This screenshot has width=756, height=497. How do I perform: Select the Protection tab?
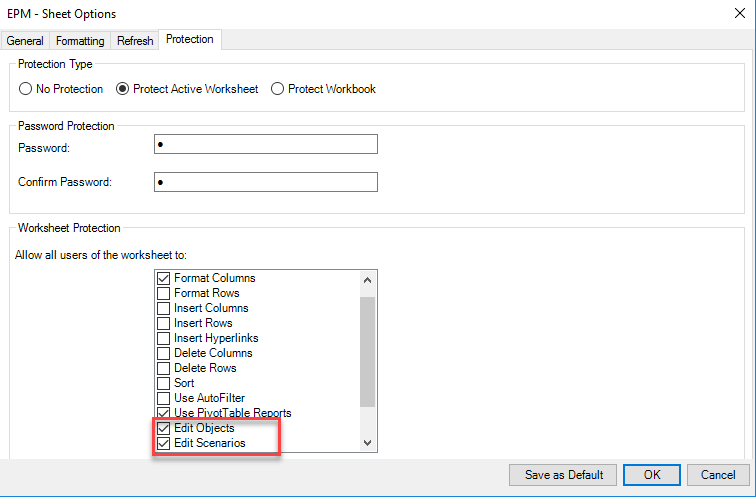click(190, 39)
